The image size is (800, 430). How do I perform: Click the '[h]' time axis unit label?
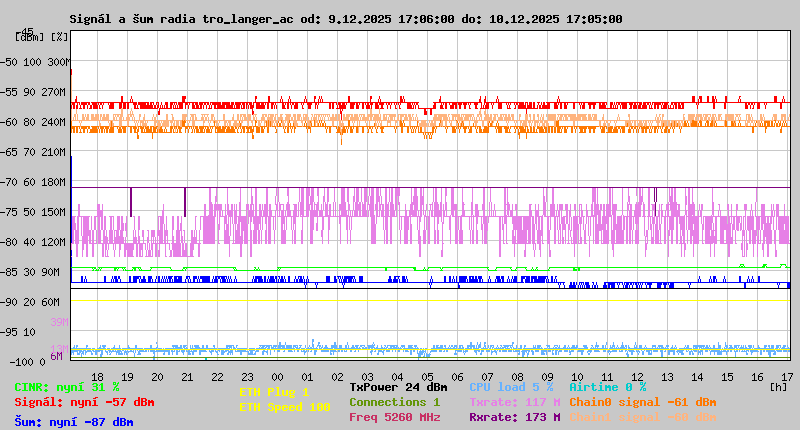[x=778, y=388]
